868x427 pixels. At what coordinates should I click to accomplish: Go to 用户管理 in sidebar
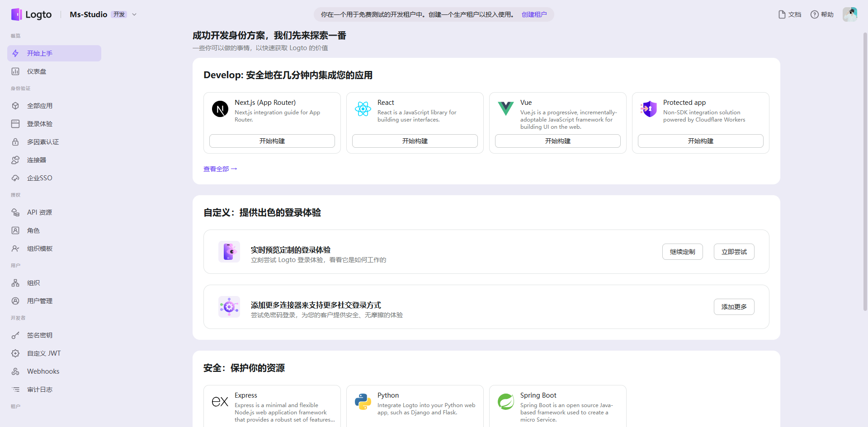(x=40, y=301)
